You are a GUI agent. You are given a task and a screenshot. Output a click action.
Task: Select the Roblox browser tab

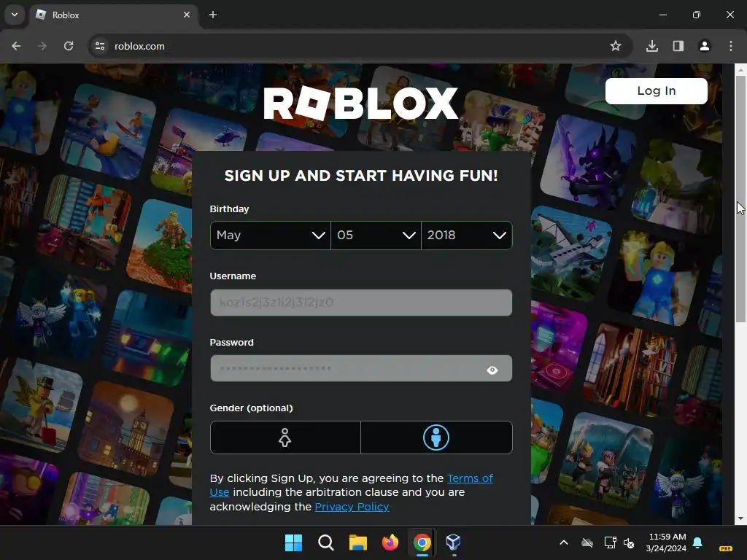point(114,15)
